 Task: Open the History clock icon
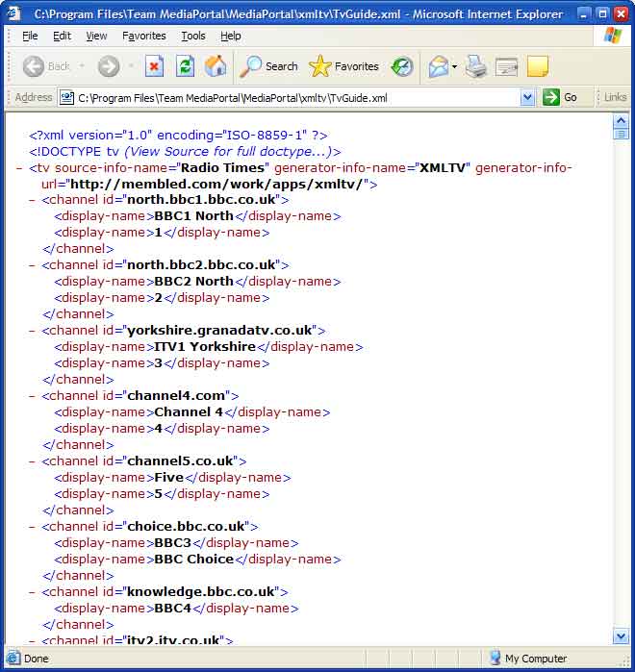(x=402, y=66)
